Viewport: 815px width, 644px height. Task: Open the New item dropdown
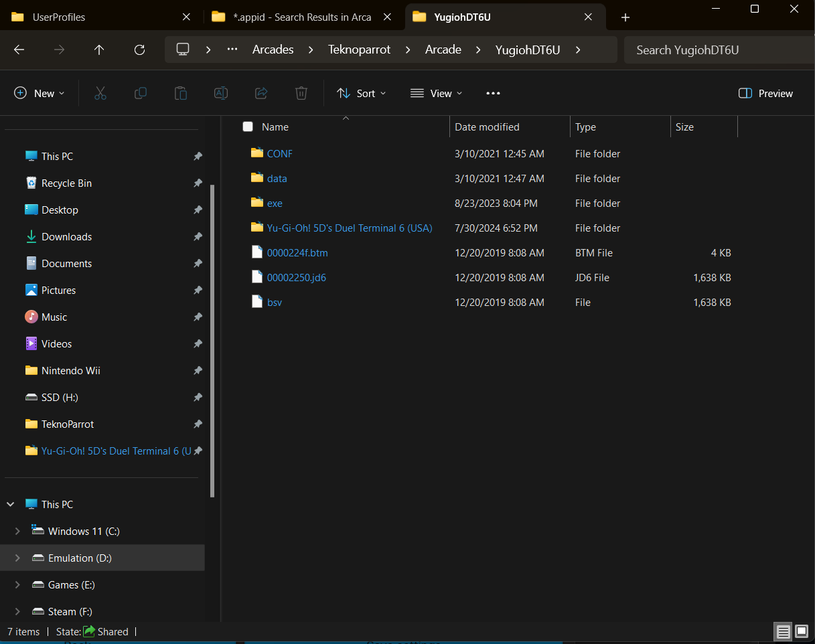tap(40, 93)
